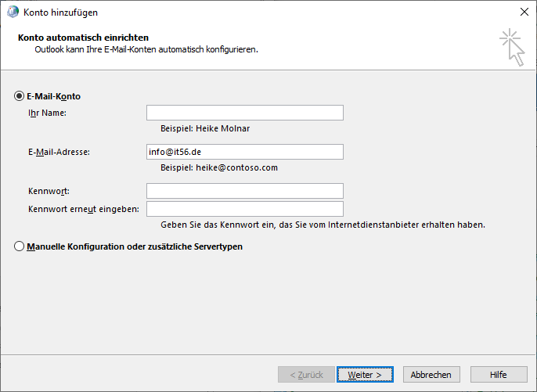Screen dimensions: 537x392
Task: Click the heading Konto automatisch einrichten
Action: pyautogui.click(x=83, y=38)
